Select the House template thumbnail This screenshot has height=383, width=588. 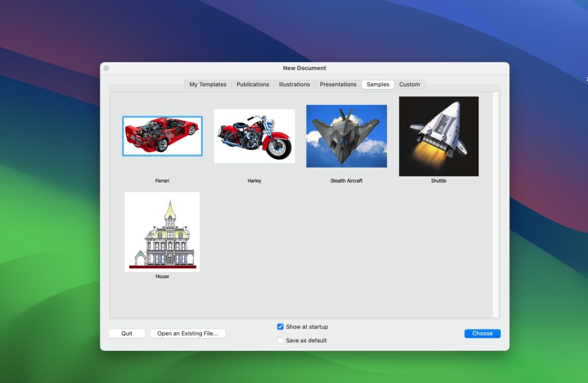coord(163,233)
